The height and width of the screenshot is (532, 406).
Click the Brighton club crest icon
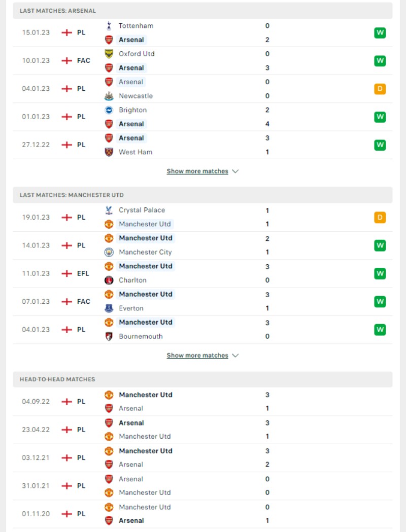(109, 110)
